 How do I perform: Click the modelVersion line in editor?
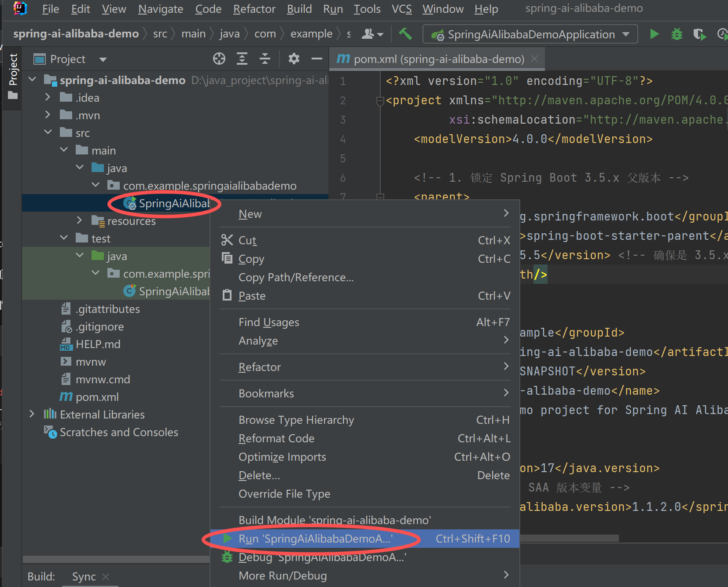pyautogui.click(x=533, y=139)
